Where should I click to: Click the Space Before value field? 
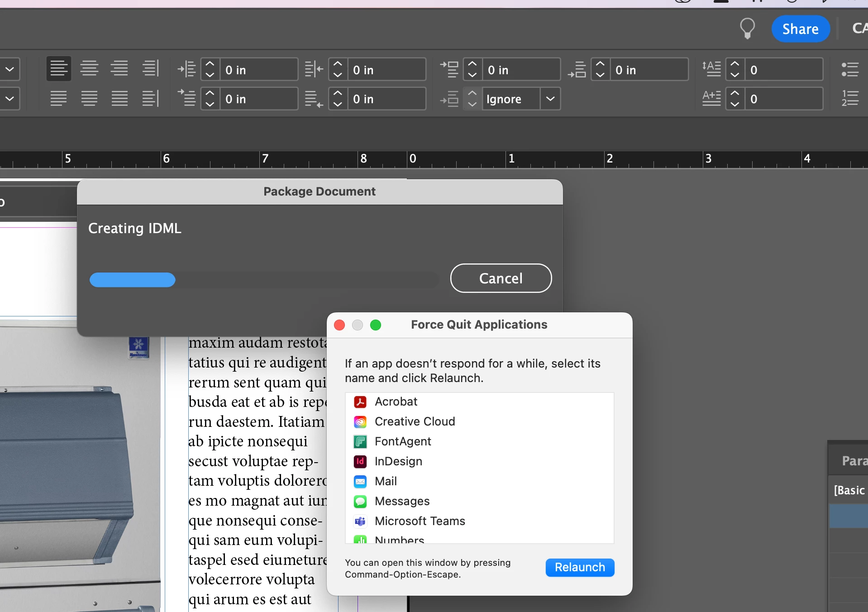(x=521, y=70)
